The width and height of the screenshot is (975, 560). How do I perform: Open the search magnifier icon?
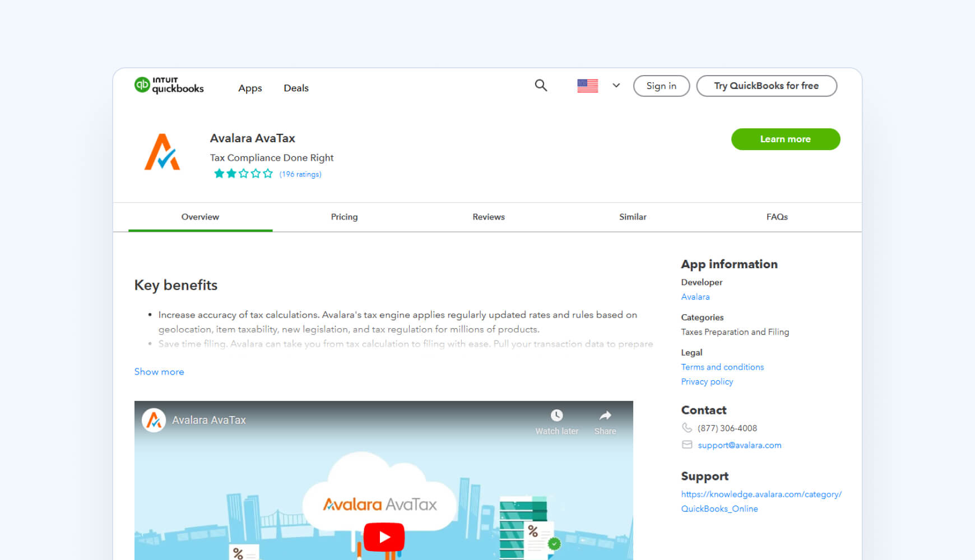pos(541,85)
